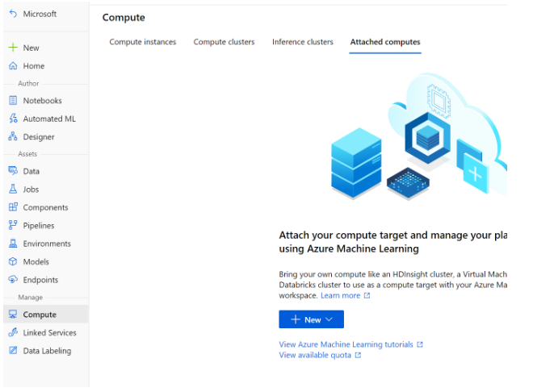Viewport: 533px width, 392px height.
Task: Select the Inference clusters tab
Action: 302,42
